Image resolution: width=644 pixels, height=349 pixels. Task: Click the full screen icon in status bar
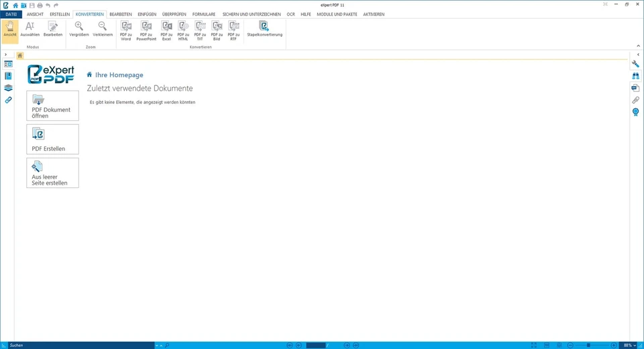(x=534, y=345)
